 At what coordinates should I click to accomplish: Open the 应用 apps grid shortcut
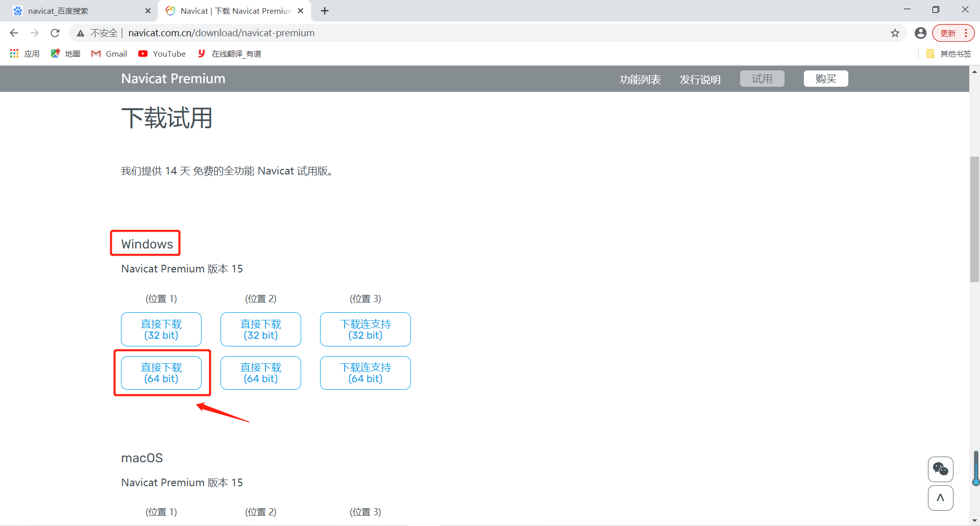click(x=24, y=54)
